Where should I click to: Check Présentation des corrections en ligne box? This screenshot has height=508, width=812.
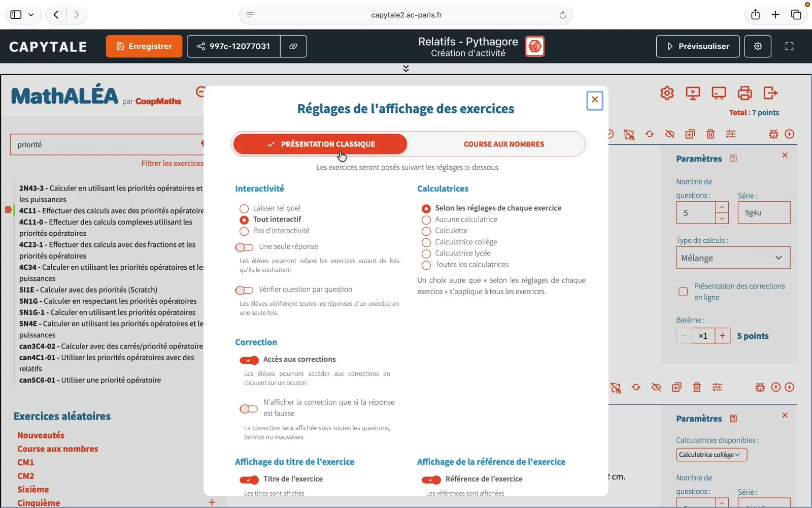(x=683, y=292)
